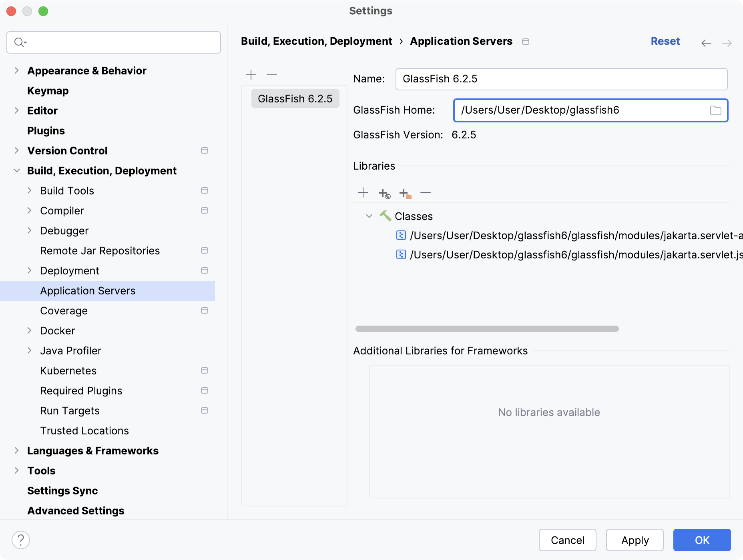Collapse the Build, Execution, Deployment section

pyautogui.click(x=17, y=170)
